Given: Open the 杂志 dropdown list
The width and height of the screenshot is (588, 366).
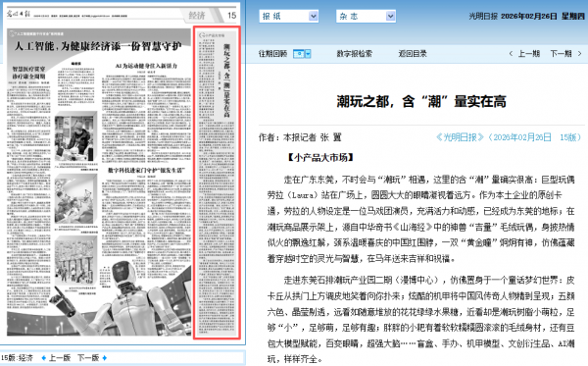Looking at the screenshot, I should click(366, 16).
